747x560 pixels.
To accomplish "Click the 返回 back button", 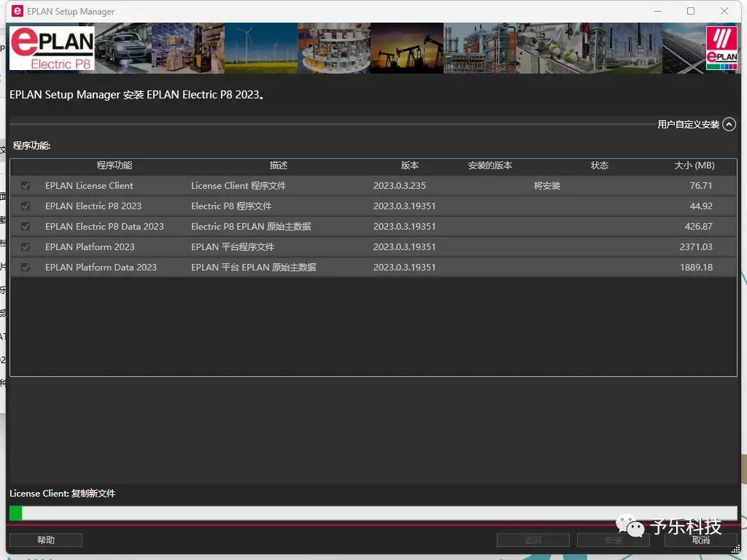I will 533,540.
